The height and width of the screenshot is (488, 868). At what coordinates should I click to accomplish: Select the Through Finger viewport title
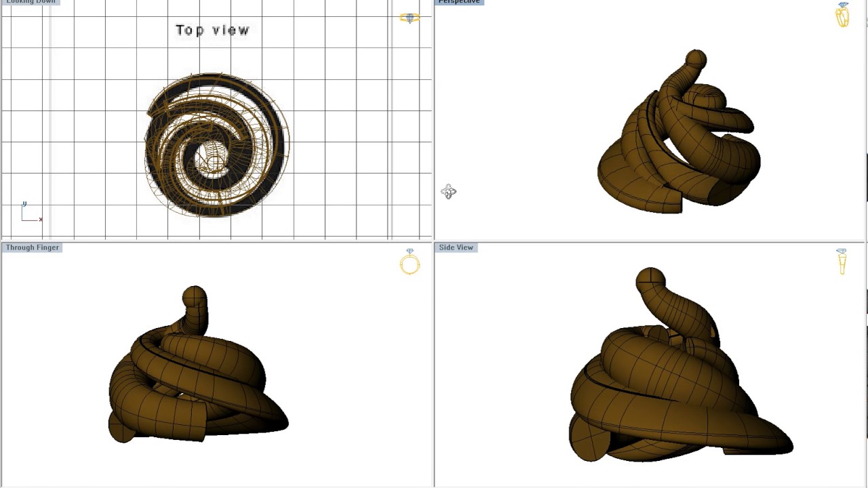click(33, 247)
